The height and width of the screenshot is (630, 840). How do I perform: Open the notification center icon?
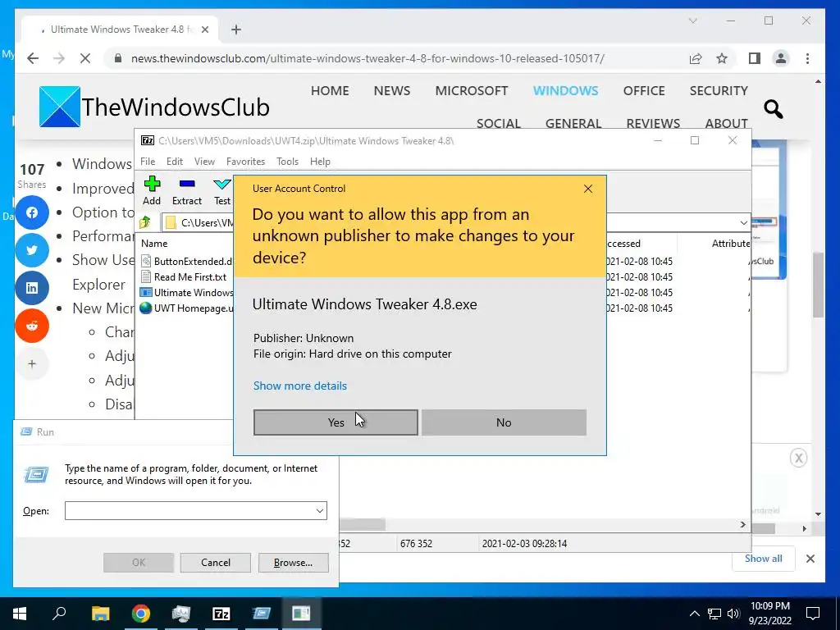click(x=813, y=614)
